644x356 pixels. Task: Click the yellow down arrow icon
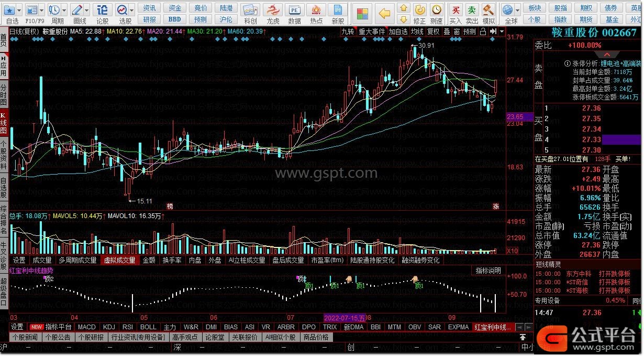403,19
